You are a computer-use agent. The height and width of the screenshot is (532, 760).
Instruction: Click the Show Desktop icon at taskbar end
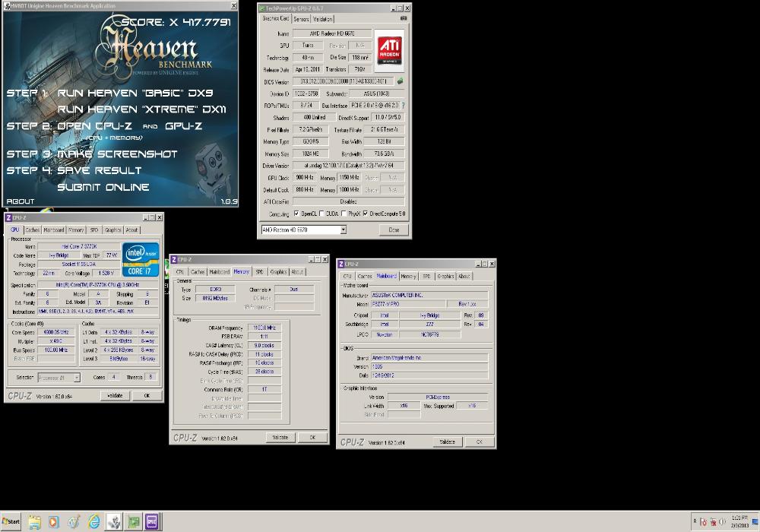pyautogui.click(x=755, y=522)
